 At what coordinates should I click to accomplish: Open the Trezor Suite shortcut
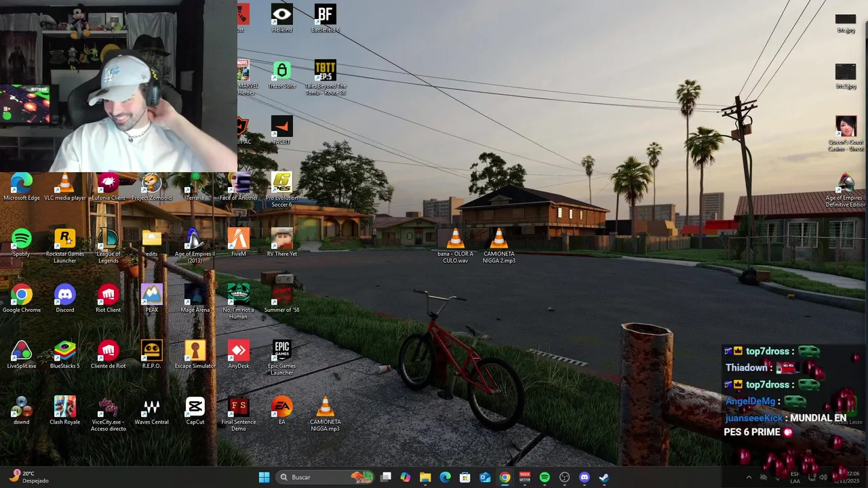(282, 75)
